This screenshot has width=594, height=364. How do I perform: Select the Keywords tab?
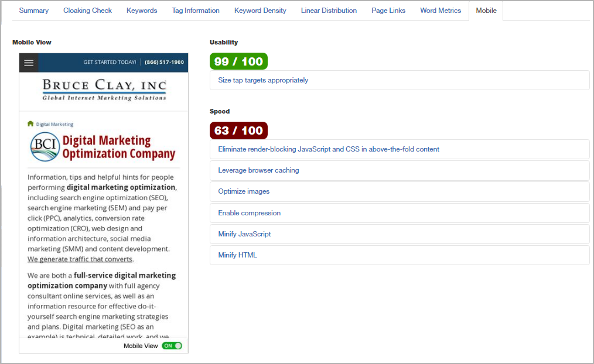(x=142, y=11)
